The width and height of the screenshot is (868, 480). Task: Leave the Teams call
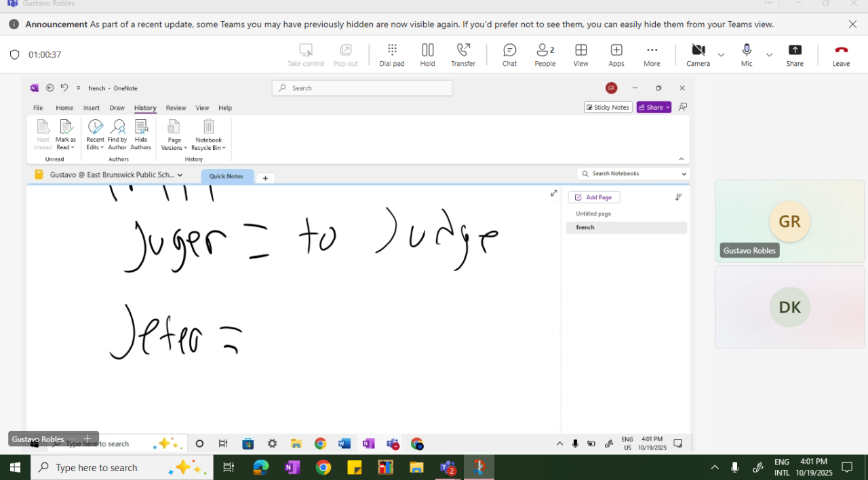tap(841, 55)
